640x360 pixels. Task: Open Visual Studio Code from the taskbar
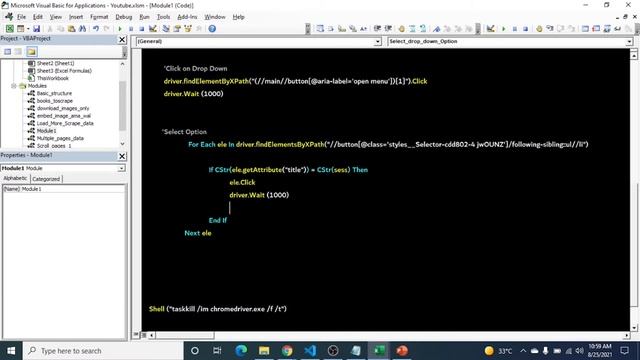click(x=310, y=351)
